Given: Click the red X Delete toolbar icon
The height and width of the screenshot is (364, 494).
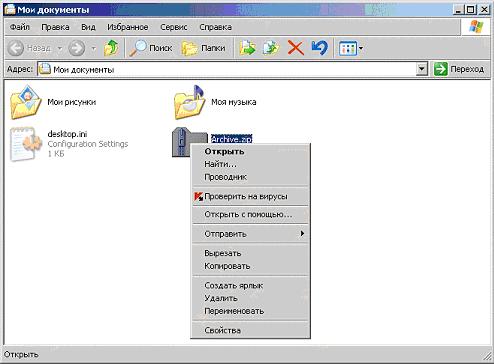Looking at the screenshot, I should point(296,48).
